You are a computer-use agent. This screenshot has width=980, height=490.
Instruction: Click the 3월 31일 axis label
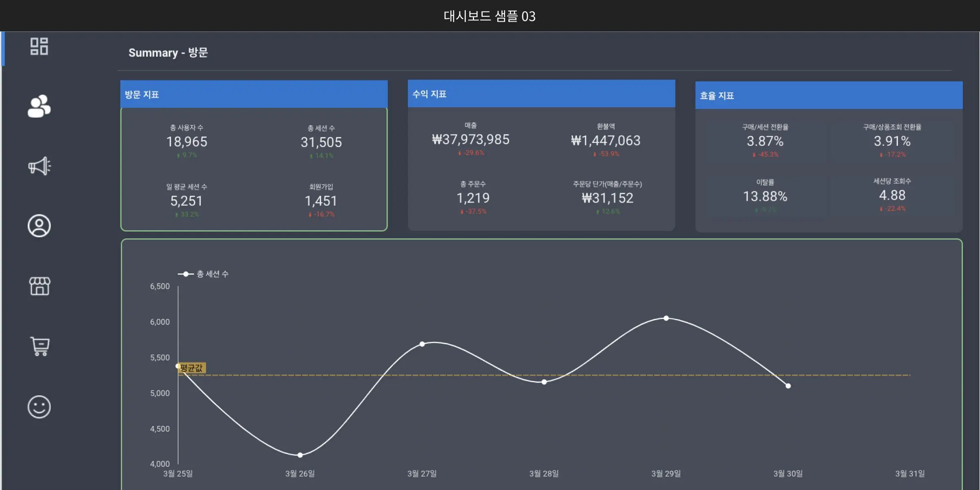(910, 474)
